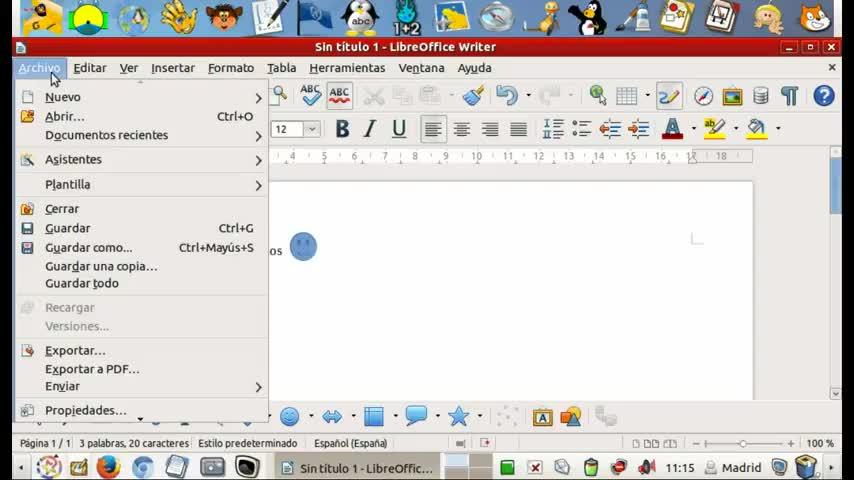Open the Formato menu

pyautogui.click(x=231, y=68)
